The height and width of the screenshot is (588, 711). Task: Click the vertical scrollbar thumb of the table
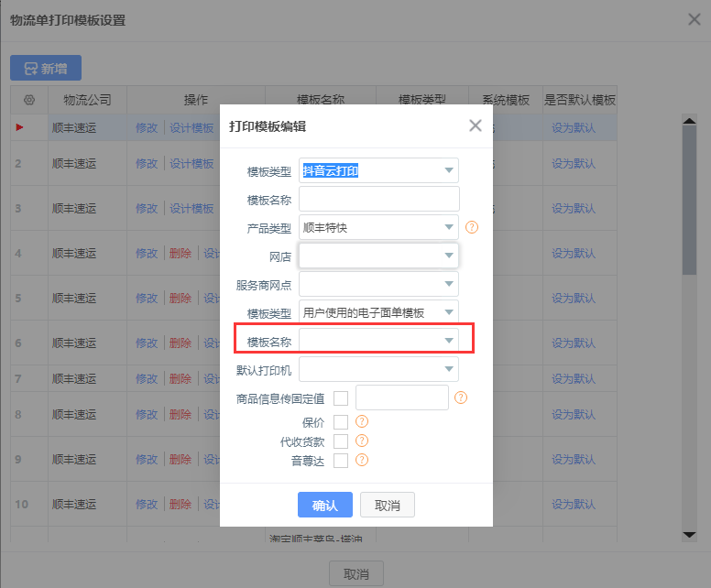coord(689,200)
